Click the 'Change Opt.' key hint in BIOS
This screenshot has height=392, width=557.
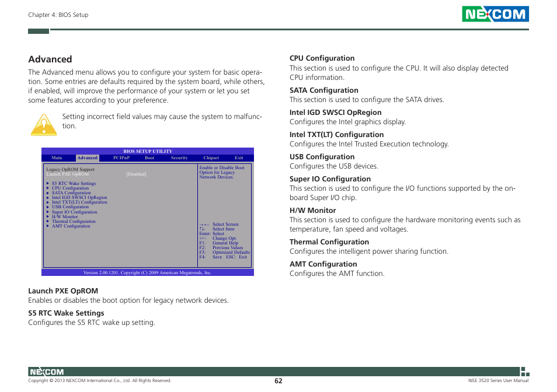point(225,239)
